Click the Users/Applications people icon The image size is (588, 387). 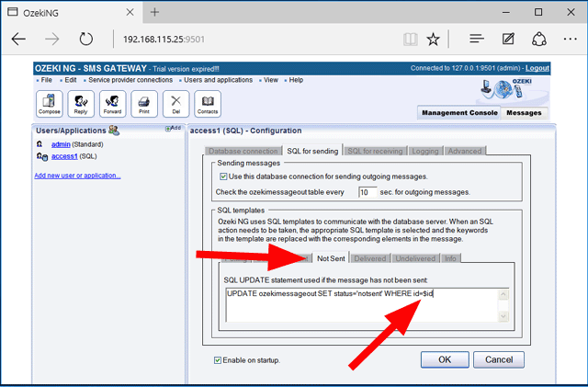click(x=114, y=131)
